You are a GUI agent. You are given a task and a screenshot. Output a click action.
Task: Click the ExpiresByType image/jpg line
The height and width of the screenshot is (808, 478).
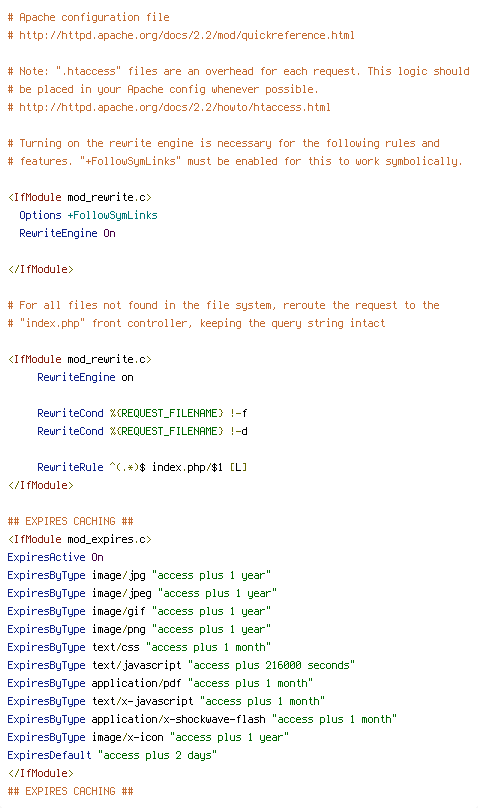click(x=139, y=576)
